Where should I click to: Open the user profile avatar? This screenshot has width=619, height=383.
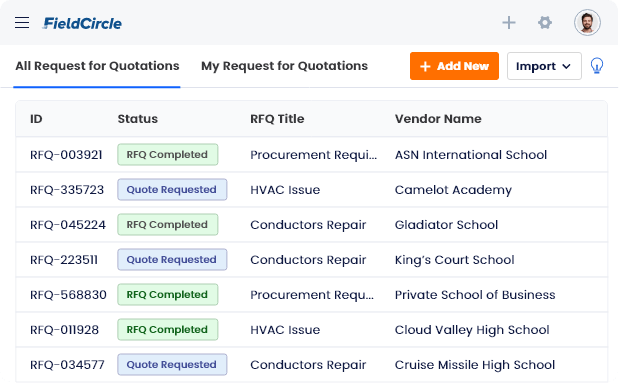click(587, 23)
